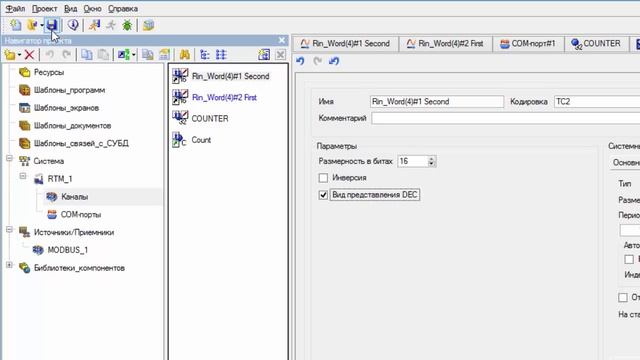
Task: Click the greyed redo arrow in the editor
Action: [317, 61]
